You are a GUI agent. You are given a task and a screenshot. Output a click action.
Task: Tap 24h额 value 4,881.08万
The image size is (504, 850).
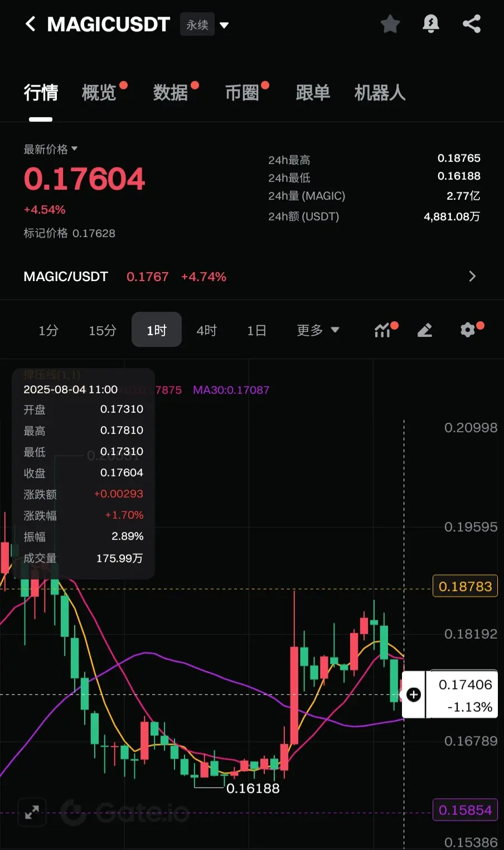click(x=452, y=216)
